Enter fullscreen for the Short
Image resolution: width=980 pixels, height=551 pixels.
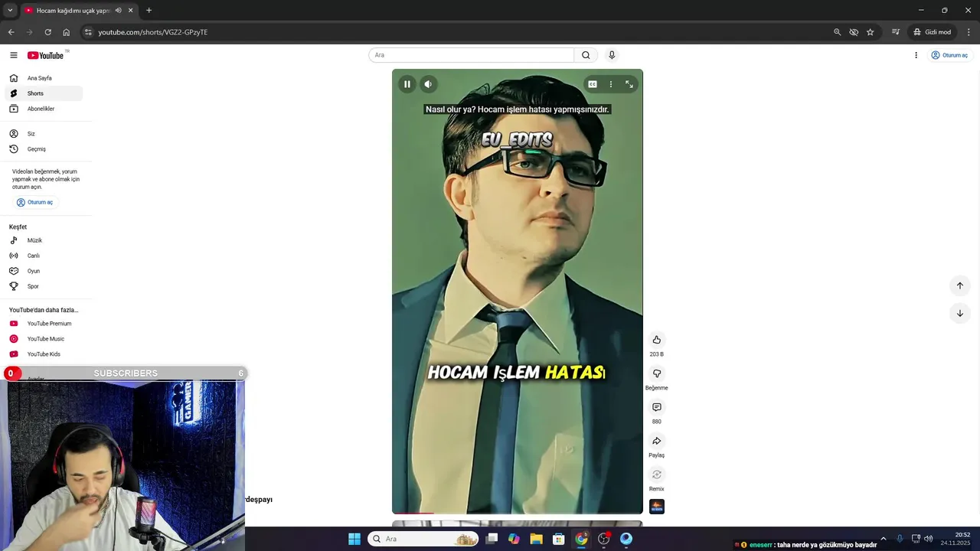pyautogui.click(x=629, y=84)
